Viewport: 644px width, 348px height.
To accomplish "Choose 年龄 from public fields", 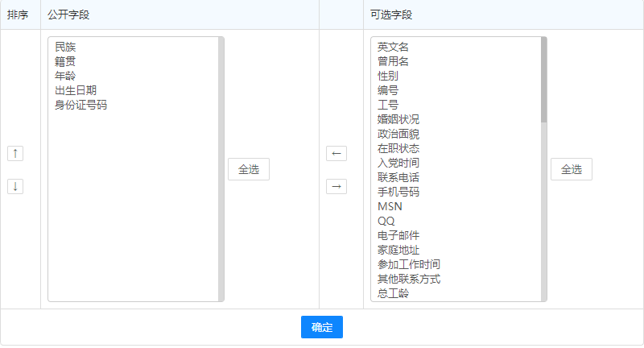I will point(65,76).
